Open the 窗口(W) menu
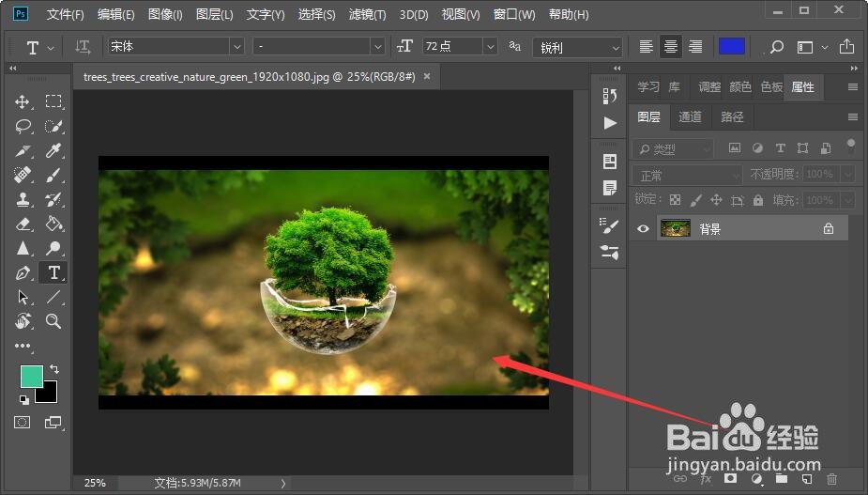 pyautogui.click(x=514, y=14)
